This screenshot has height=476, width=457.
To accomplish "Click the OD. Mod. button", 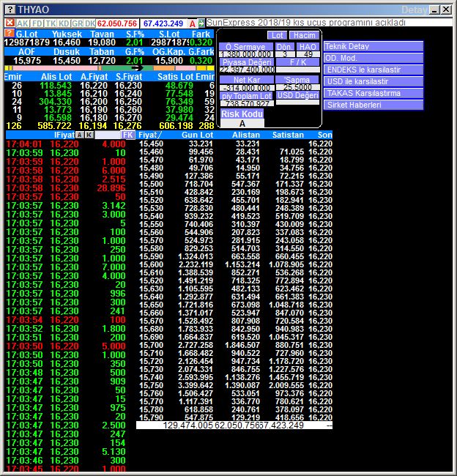I will [x=374, y=58].
